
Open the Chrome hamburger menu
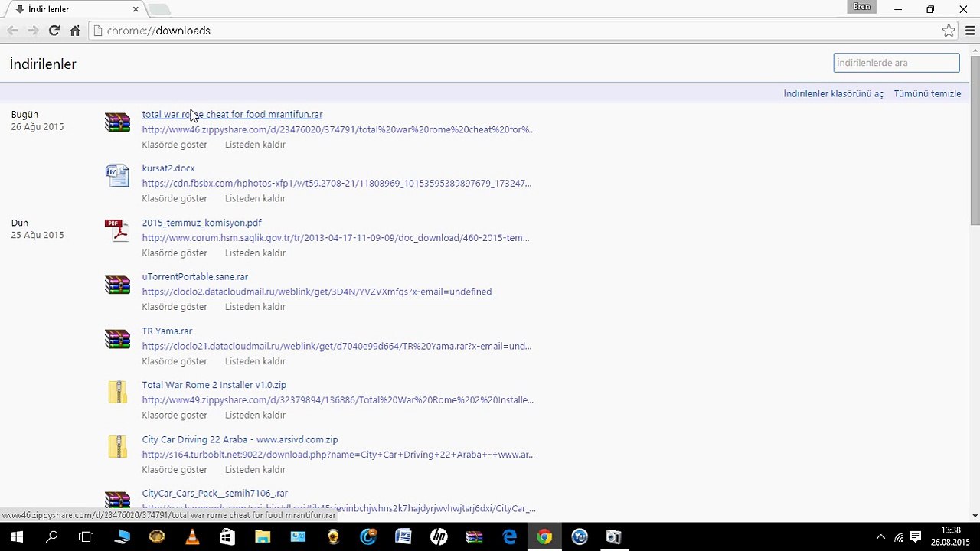point(970,31)
